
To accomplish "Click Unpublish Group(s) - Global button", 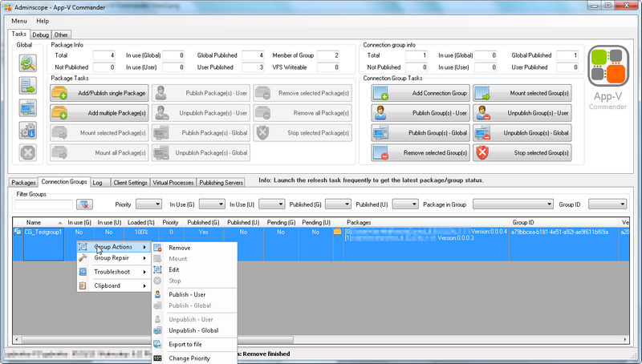I will point(522,133).
